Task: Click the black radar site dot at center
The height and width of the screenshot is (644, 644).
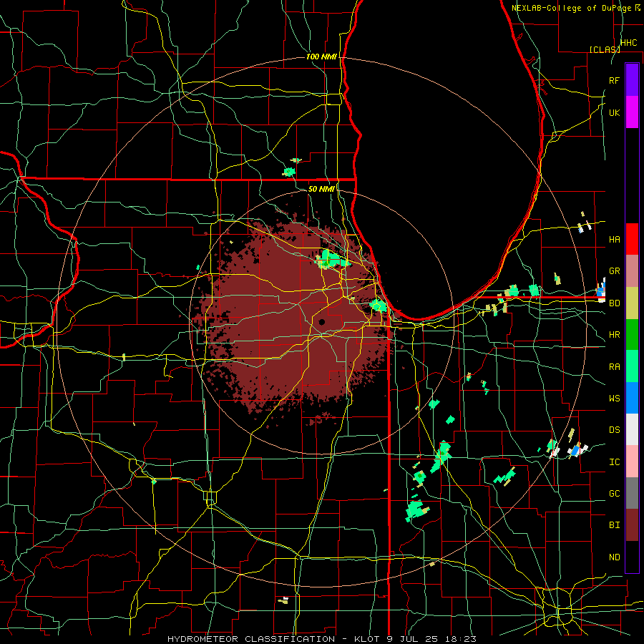Action: point(321,322)
